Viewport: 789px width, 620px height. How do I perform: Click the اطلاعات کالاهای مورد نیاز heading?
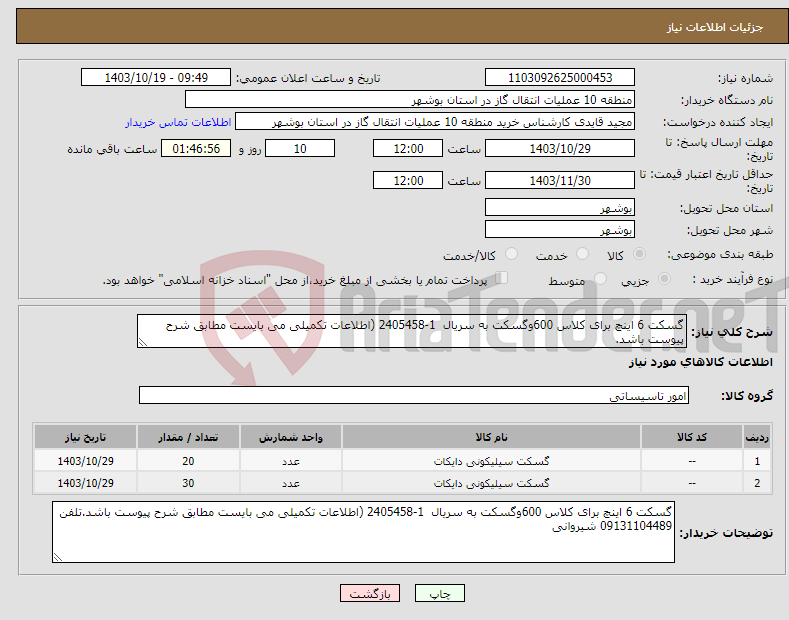coord(700,362)
